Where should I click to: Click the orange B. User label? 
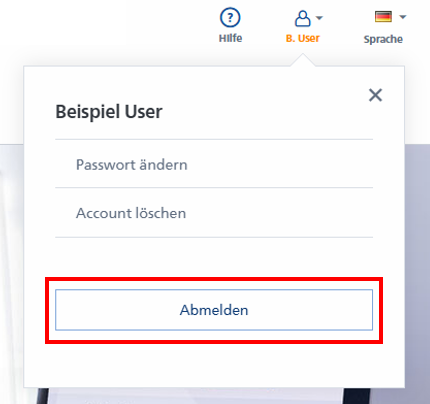click(x=303, y=38)
